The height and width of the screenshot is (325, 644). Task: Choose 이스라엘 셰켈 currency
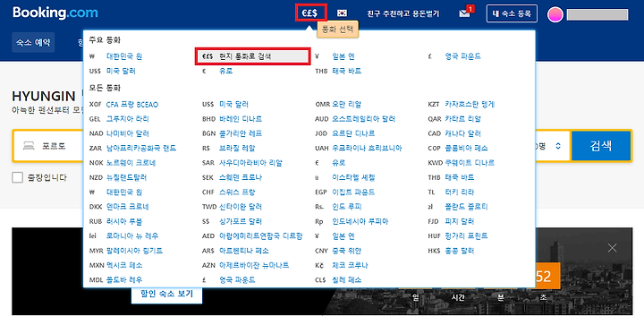345,177
